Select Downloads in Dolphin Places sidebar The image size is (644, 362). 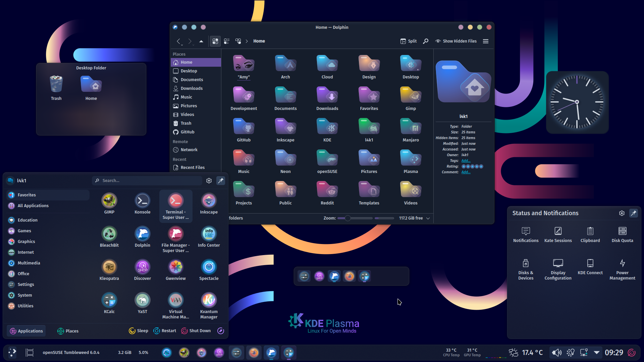click(x=196, y=88)
